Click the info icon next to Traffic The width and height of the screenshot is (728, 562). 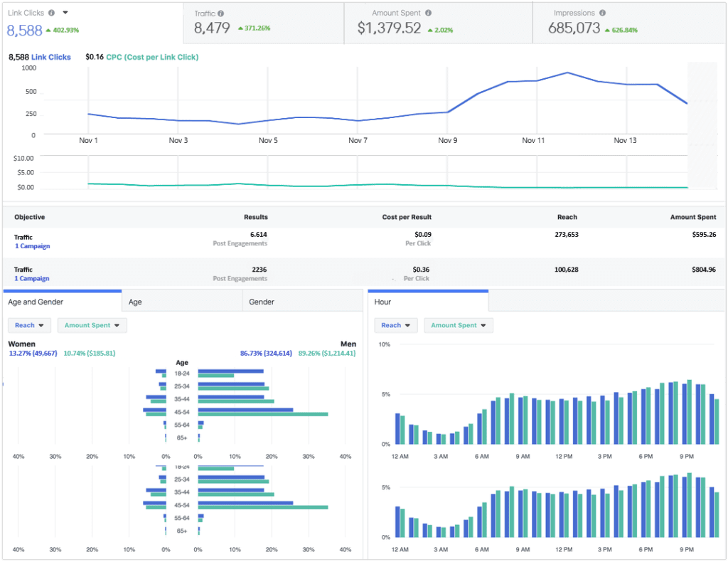tap(221, 14)
